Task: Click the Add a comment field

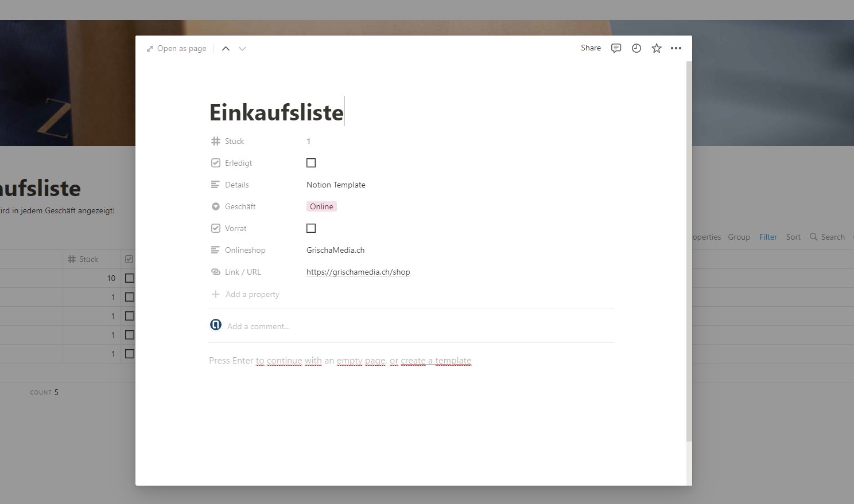Action: pyautogui.click(x=258, y=326)
